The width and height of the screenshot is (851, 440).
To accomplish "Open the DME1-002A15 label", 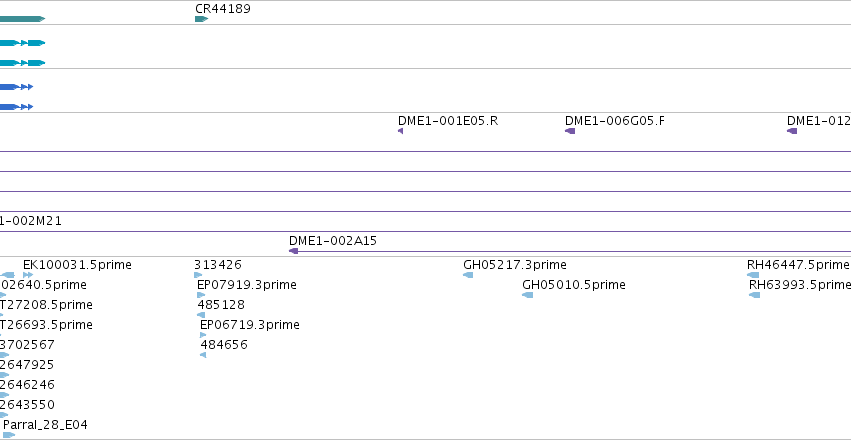I will [x=333, y=241].
